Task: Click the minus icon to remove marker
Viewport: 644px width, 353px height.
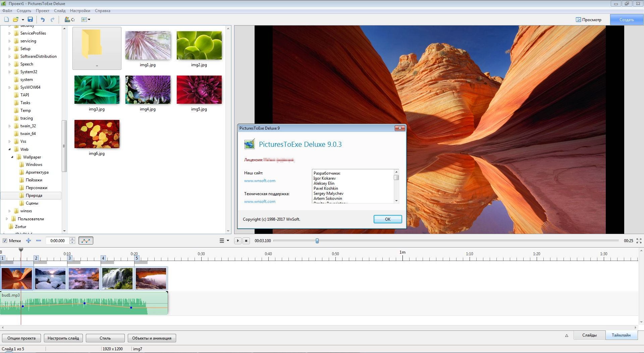Action: click(39, 240)
